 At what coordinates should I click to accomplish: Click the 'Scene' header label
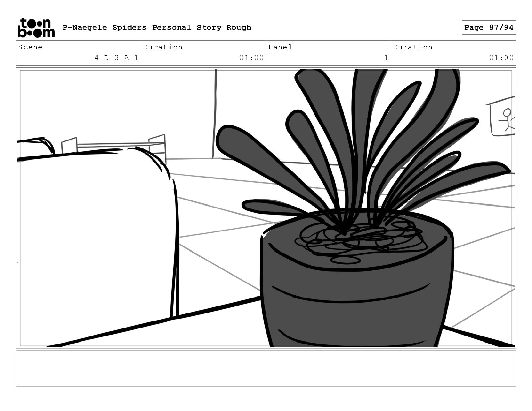coord(30,47)
